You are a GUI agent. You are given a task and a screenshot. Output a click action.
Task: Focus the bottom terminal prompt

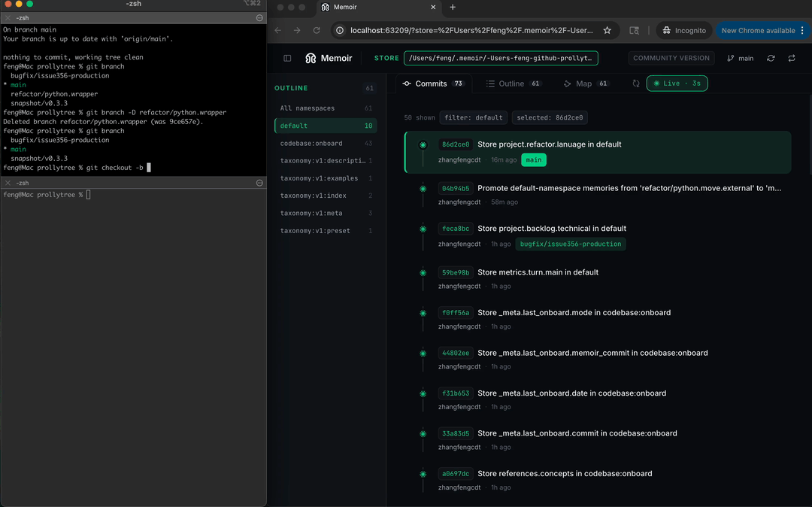pos(47,195)
